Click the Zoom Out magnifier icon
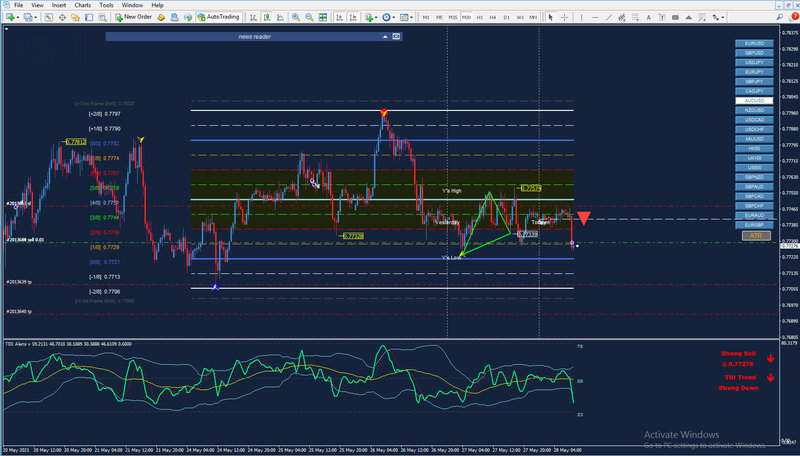 point(310,17)
